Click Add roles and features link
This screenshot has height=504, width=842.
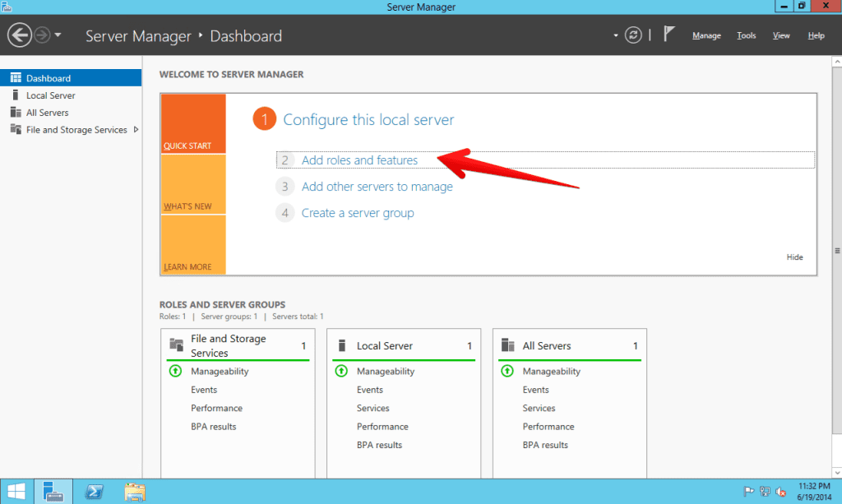tap(359, 160)
